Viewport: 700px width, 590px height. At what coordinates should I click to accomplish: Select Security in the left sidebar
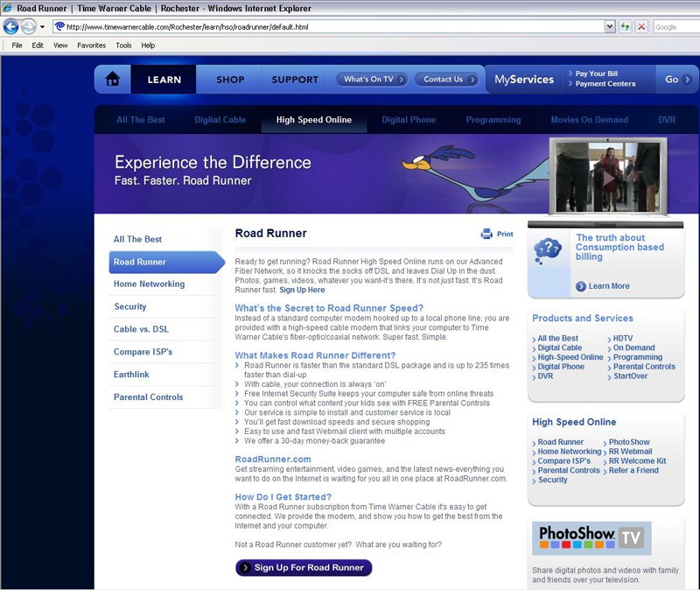click(129, 306)
